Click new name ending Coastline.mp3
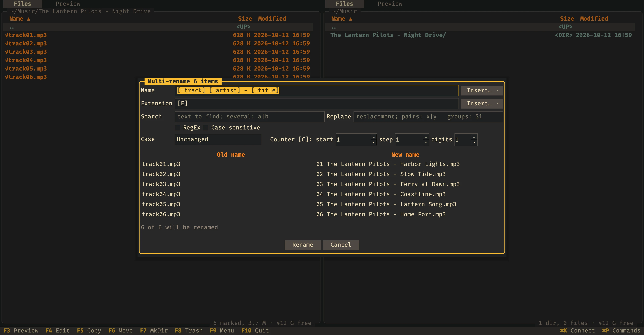The width and height of the screenshot is (644, 335). click(381, 194)
